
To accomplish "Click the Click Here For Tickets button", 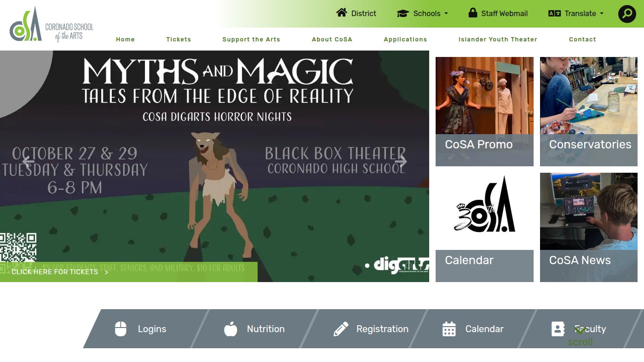I will (x=129, y=272).
